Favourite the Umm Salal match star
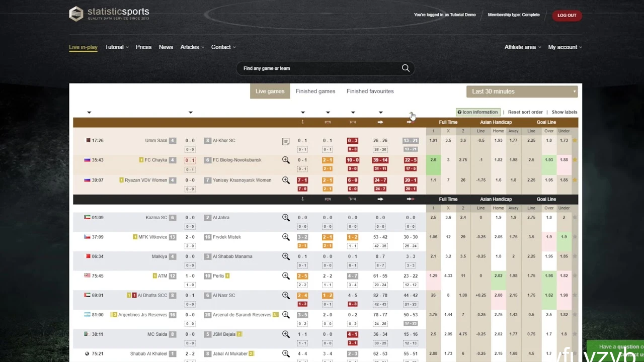The height and width of the screenshot is (362, 644). pos(575,141)
